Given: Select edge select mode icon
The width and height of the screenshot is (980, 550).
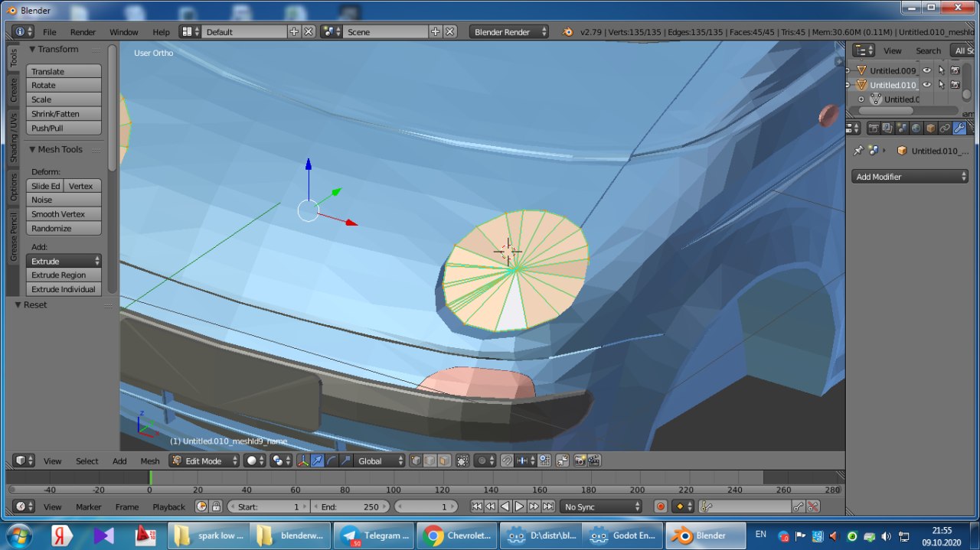Looking at the screenshot, I should click(430, 461).
